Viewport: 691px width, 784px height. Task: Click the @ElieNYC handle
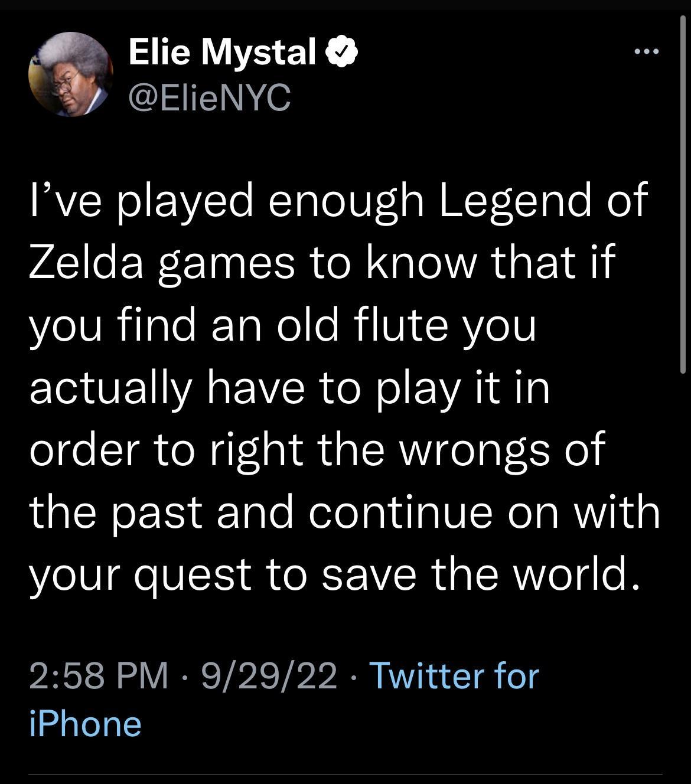click(x=210, y=97)
